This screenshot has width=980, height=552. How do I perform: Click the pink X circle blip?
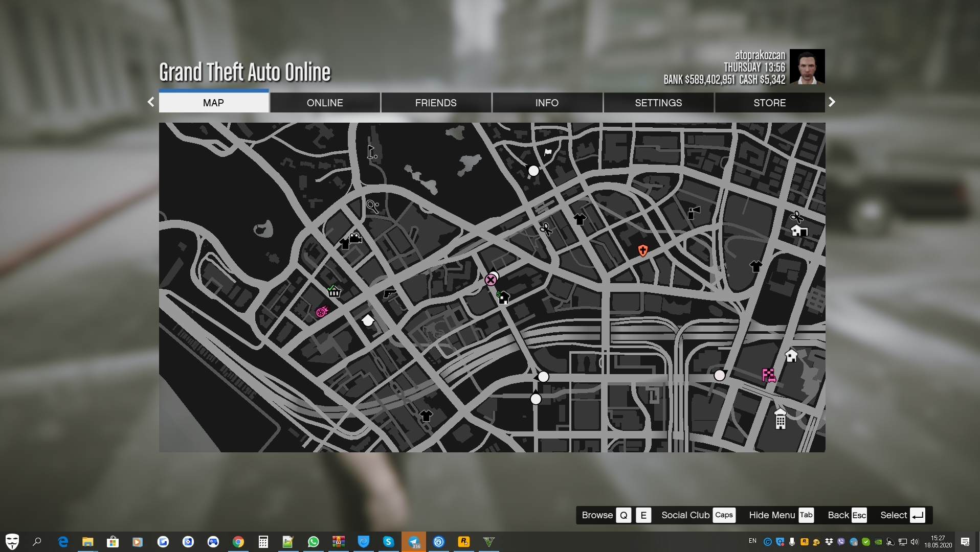coord(491,280)
